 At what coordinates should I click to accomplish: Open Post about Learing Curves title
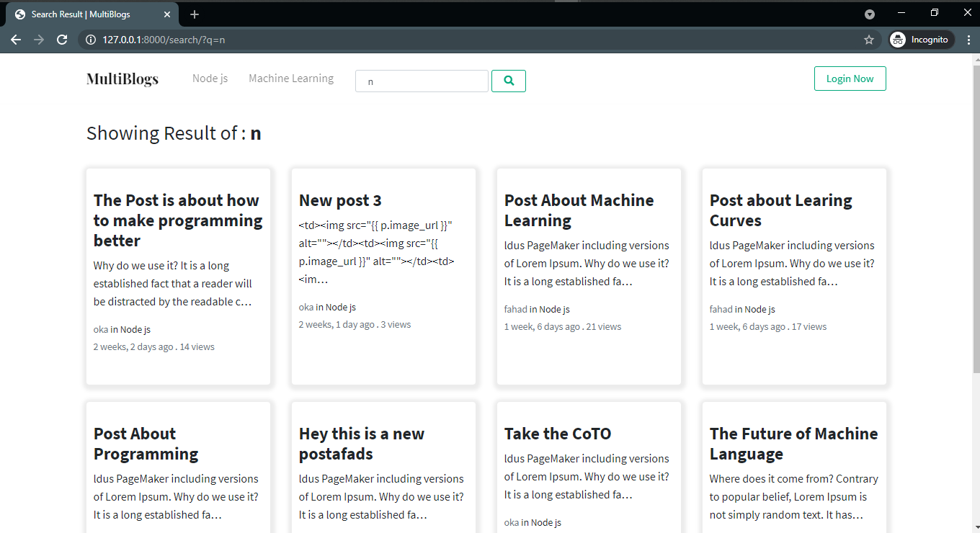(780, 210)
